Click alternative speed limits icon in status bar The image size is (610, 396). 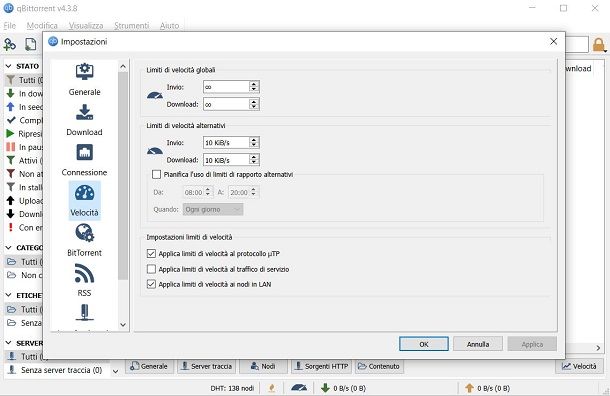point(299,388)
